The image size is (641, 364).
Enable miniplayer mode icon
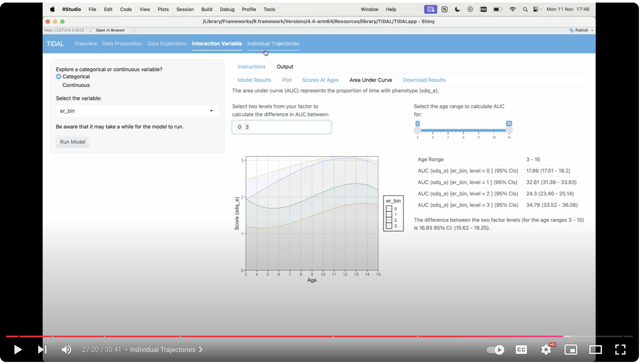tap(571, 350)
